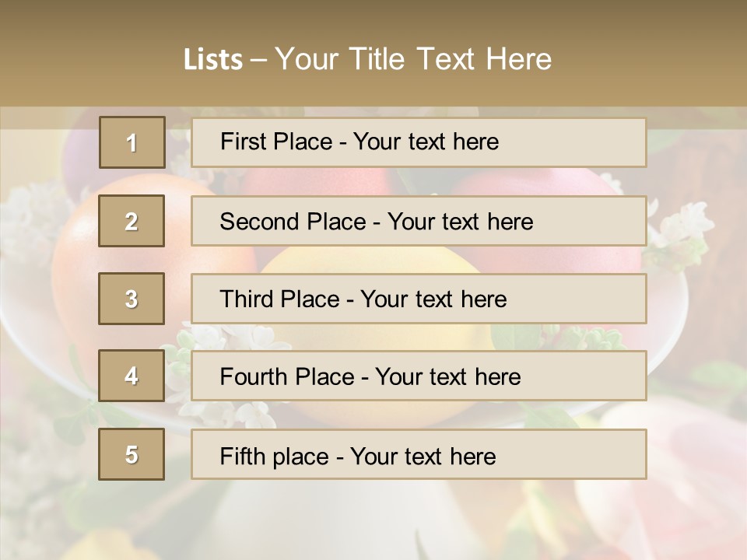The image size is (747, 560).
Task: Select the "Fifth place" text bar
Action: coord(419,454)
